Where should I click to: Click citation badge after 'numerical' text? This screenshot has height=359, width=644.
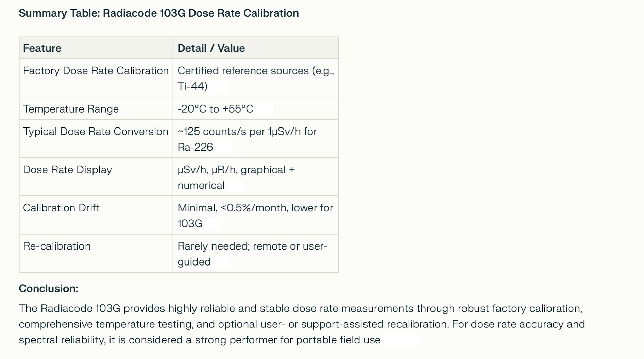point(235,186)
